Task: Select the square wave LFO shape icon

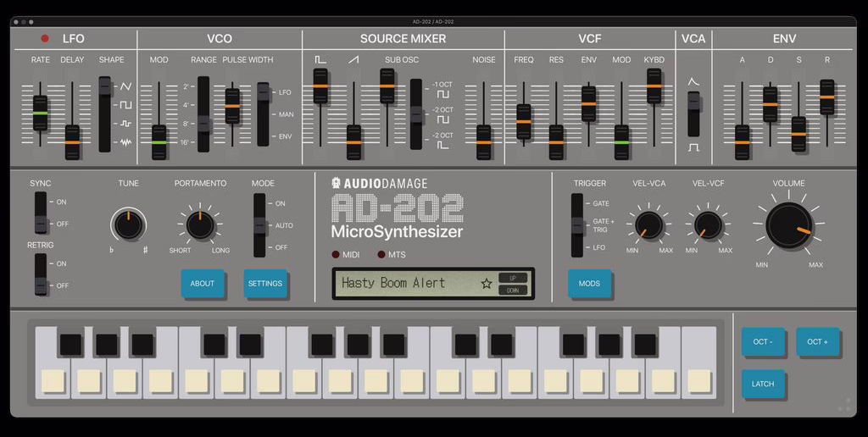Action: (x=126, y=104)
